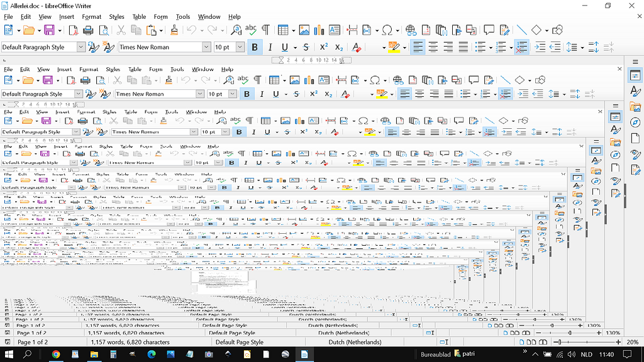Image resolution: width=644 pixels, height=362 pixels.
Task: Open the Format menu
Action: [92, 16]
